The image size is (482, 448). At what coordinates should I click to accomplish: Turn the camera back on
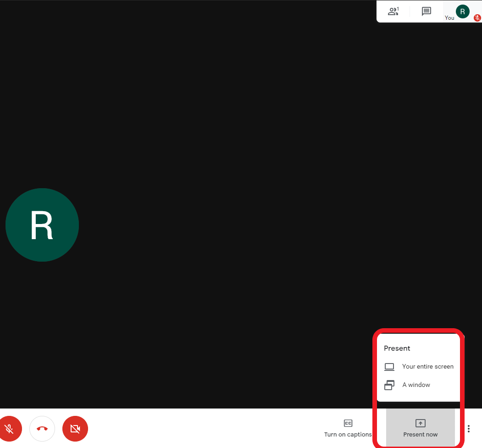click(75, 429)
